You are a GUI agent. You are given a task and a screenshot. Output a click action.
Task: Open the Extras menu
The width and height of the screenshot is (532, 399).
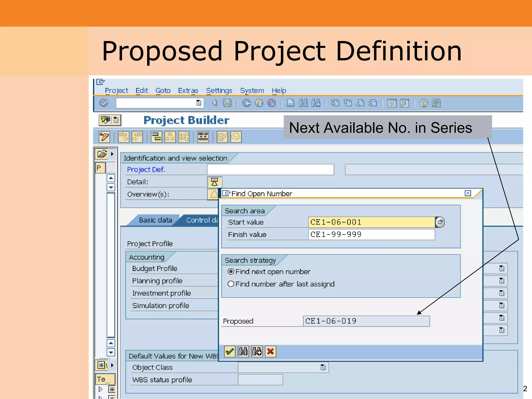point(188,90)
